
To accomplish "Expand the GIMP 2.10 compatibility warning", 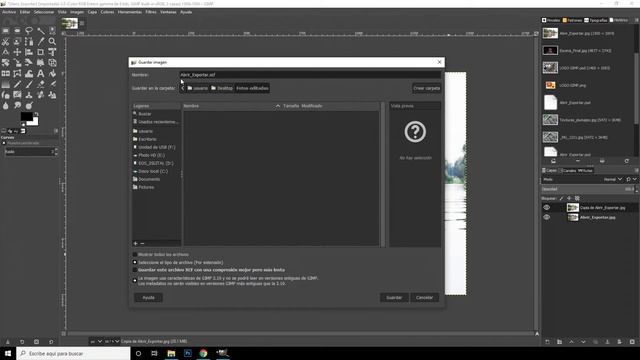I will click(135, 280).
